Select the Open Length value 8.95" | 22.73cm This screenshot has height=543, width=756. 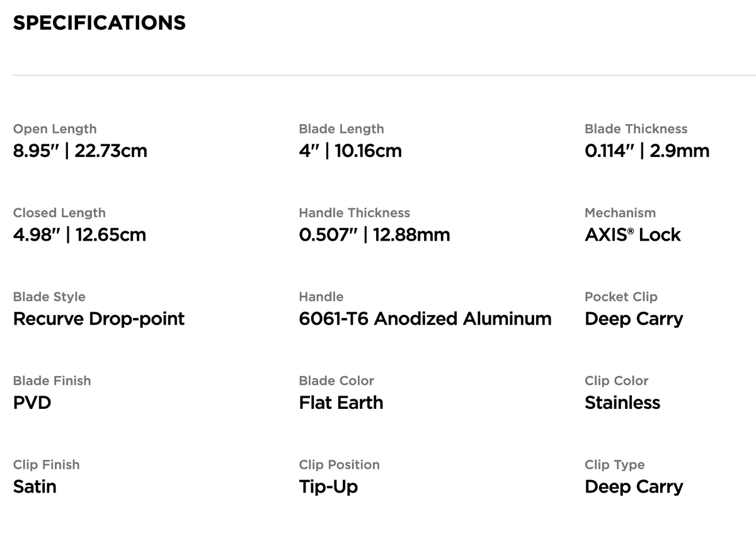click(80, 151)
